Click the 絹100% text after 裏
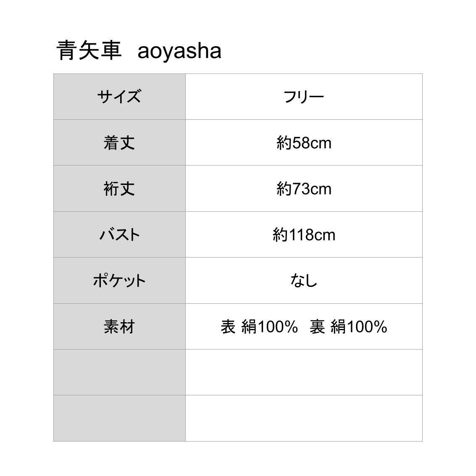476x476 pixels. 358,326
